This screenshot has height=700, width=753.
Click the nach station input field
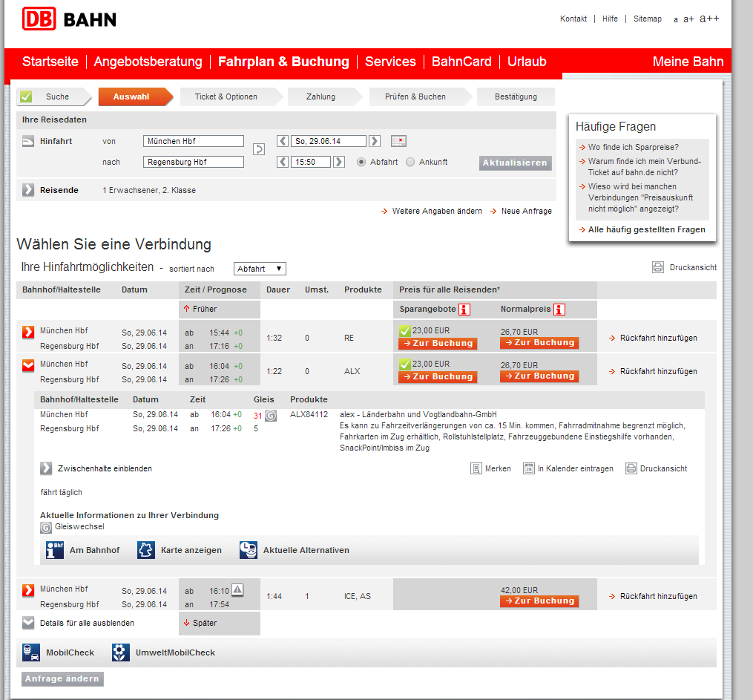coord(194,162)
